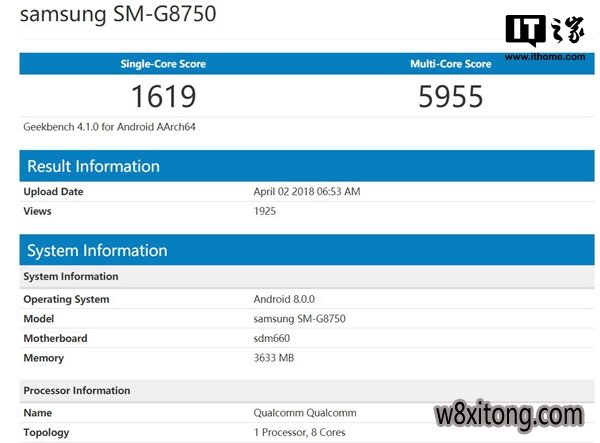The width and height of the screenshot is (600, 443).
Task: Click the 3633 MB memory value
Action: 274,358
